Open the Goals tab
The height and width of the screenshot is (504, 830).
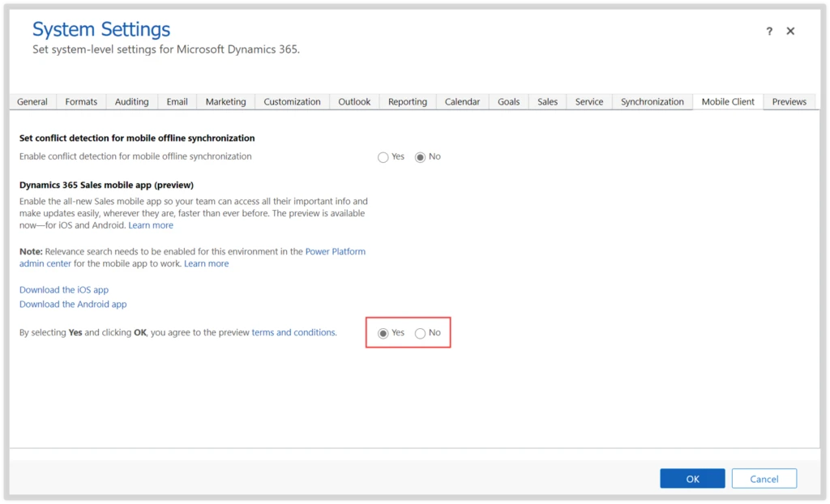pos(508,101)
